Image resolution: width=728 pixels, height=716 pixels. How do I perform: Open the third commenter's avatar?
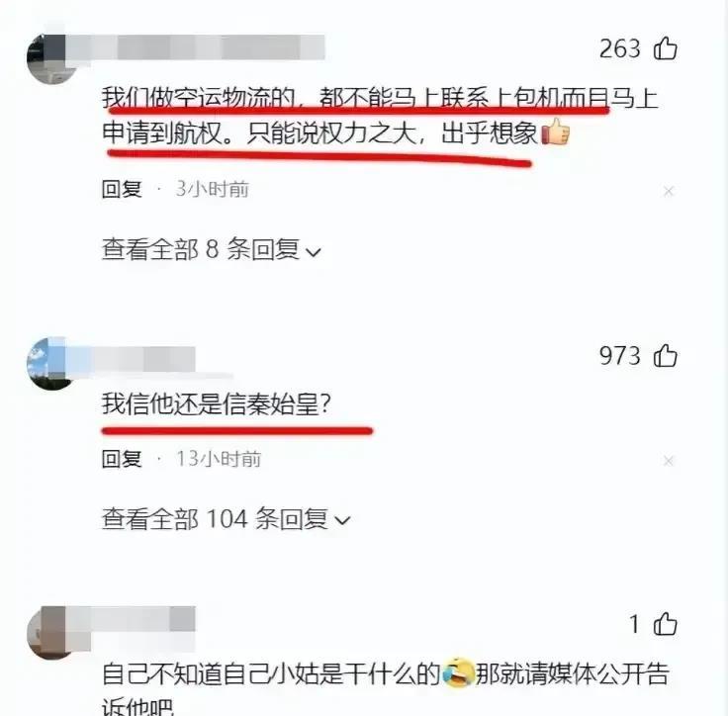coord(51,632)
